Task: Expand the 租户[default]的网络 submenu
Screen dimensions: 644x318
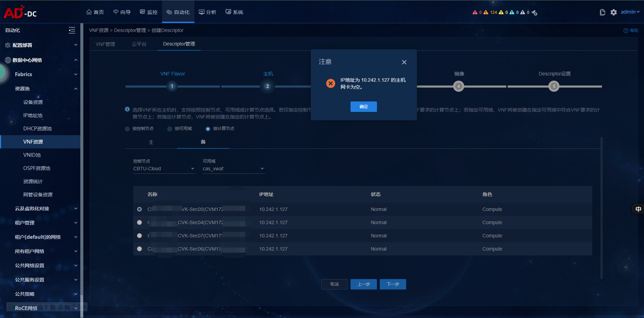Action: click(76, 237)
